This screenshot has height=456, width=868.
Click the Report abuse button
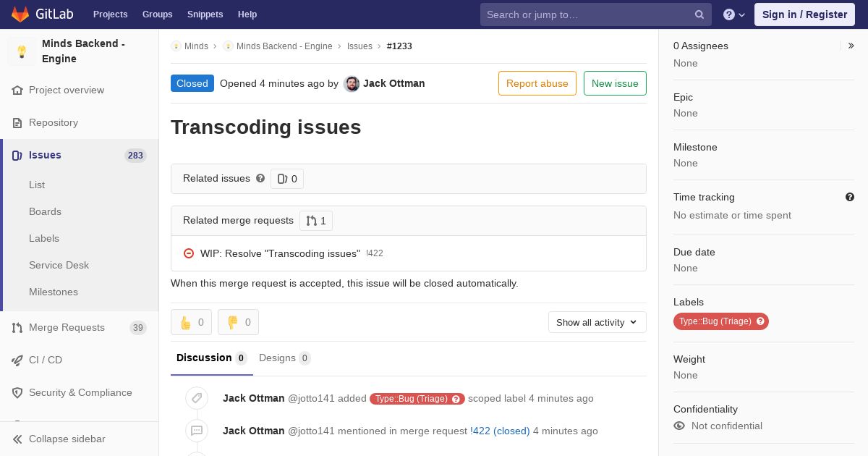[537, 83]
